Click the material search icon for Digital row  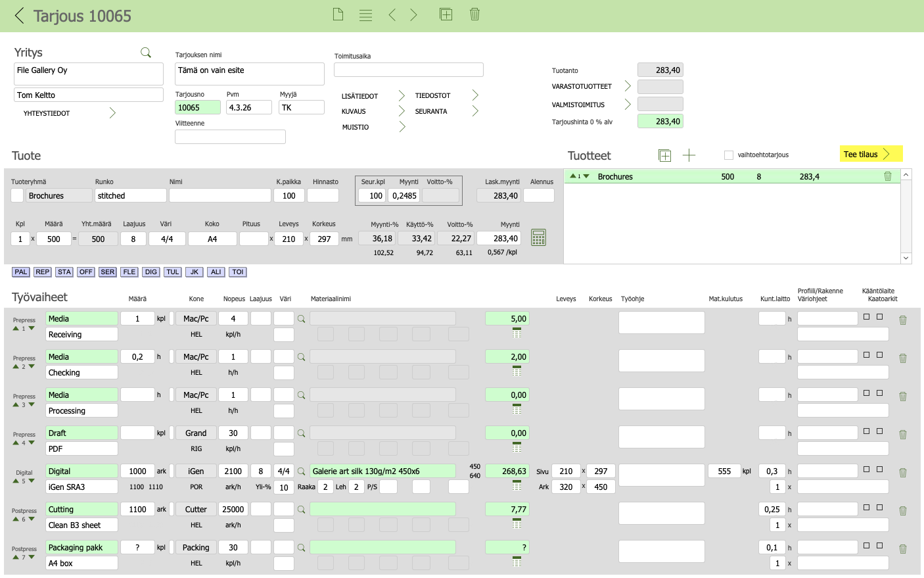point(301,471)
